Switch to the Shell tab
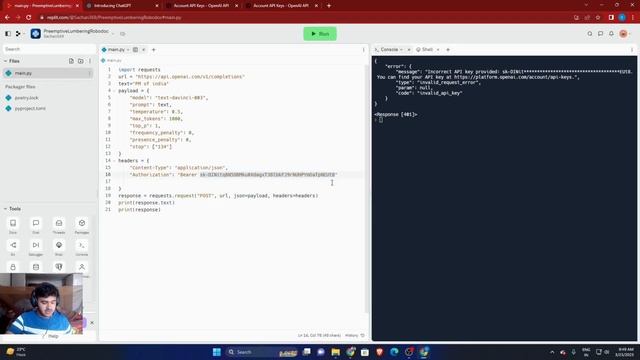 coord(424,49)
